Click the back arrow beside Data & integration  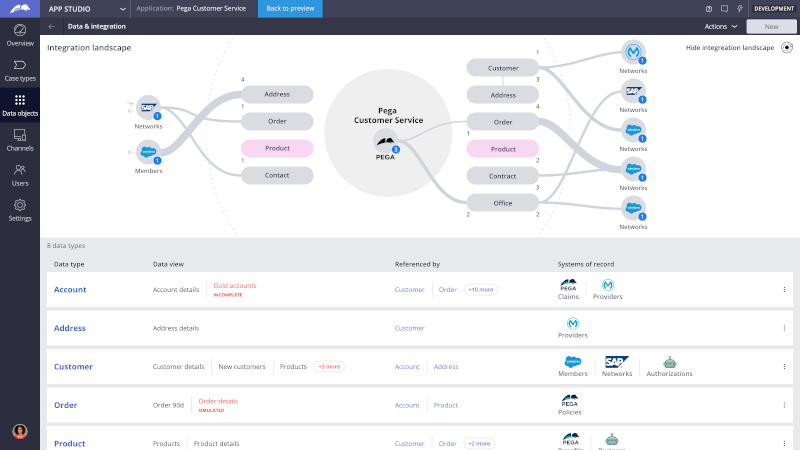point(52,26)
